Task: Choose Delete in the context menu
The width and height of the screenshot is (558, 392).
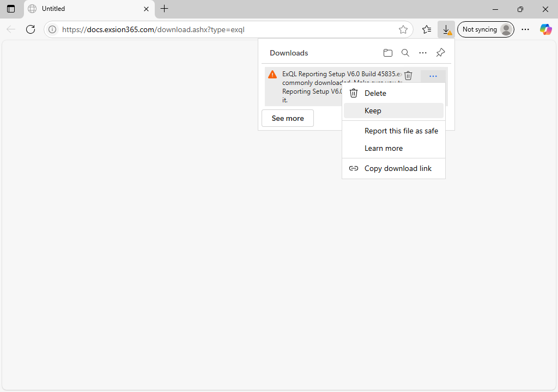Action: pos(393,93)
